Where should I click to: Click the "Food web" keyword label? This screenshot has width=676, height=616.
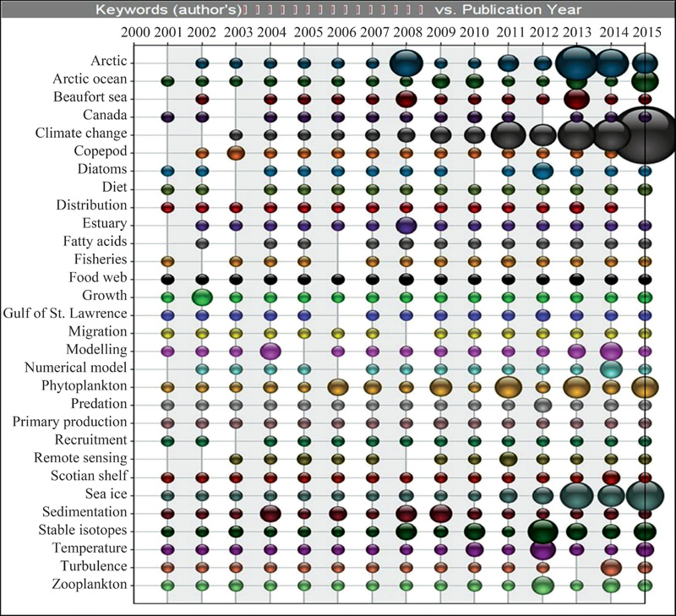coord(98,277)
